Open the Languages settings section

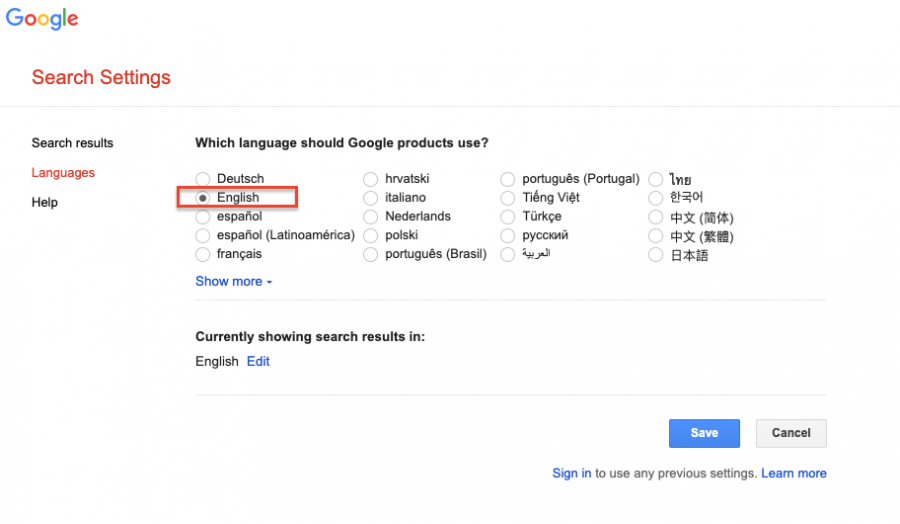click(63, 173)
